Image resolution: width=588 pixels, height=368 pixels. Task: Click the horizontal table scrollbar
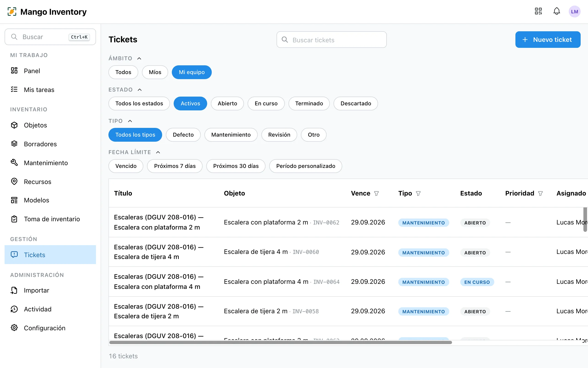(x=281, y=342)
